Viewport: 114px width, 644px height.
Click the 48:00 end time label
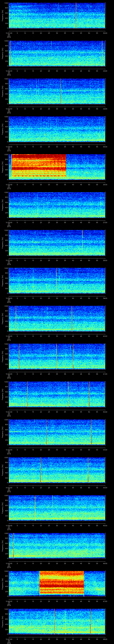coord(105,639)
